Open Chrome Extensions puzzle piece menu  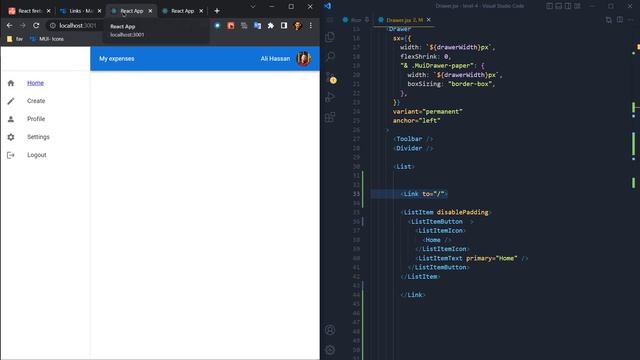[271, 25]
